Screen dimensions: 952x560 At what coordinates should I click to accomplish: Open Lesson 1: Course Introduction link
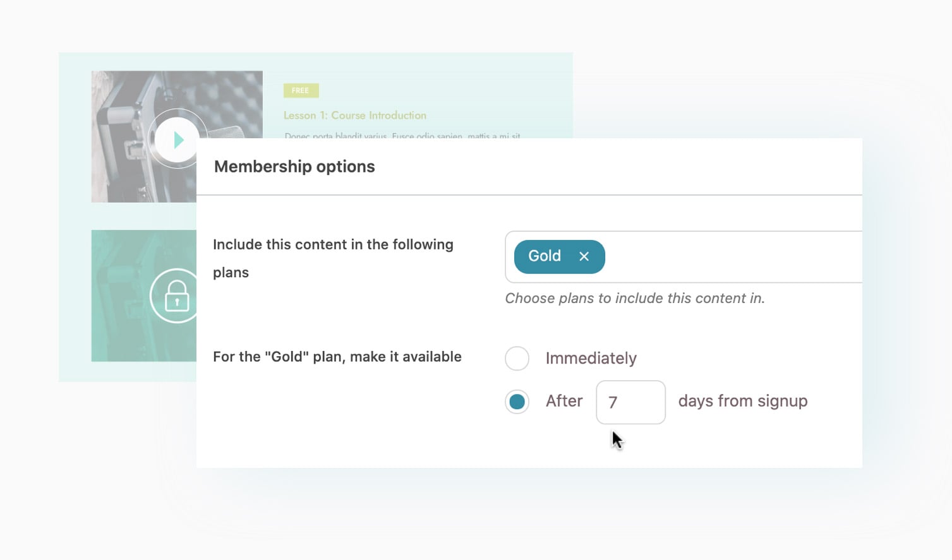(x=354, y=116)
